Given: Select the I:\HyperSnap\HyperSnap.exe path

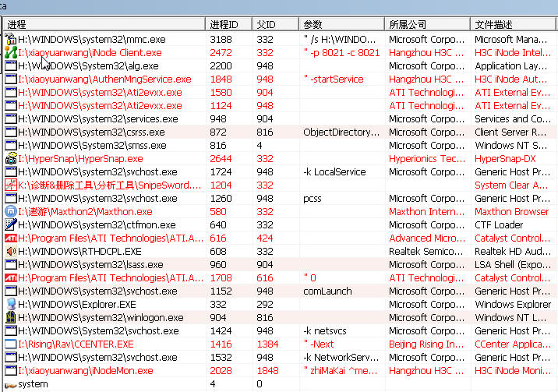Looking at the screenshot, I should pyautogui.click(x=80, y=159).
